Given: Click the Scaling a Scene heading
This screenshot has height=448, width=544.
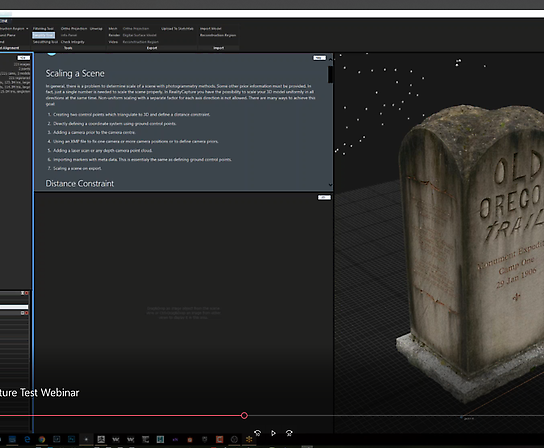Looking at the screenshot, I should click(x=75, y=74).
